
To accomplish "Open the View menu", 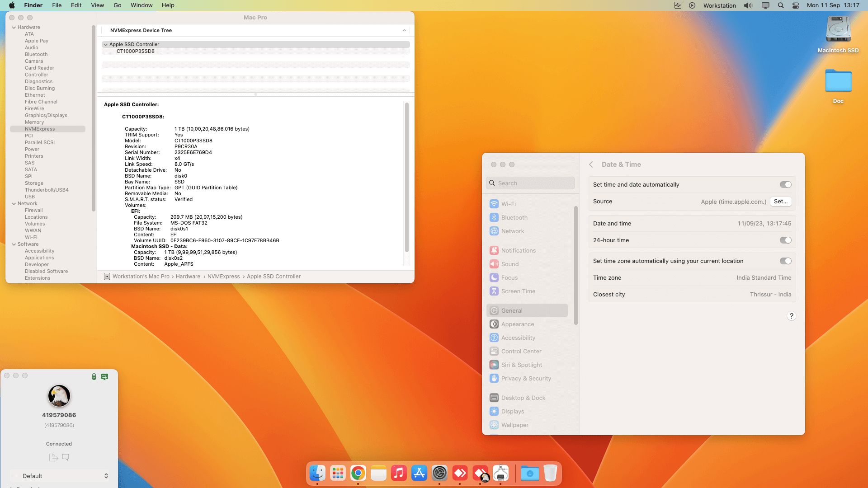I will click(x=98, y=5).
